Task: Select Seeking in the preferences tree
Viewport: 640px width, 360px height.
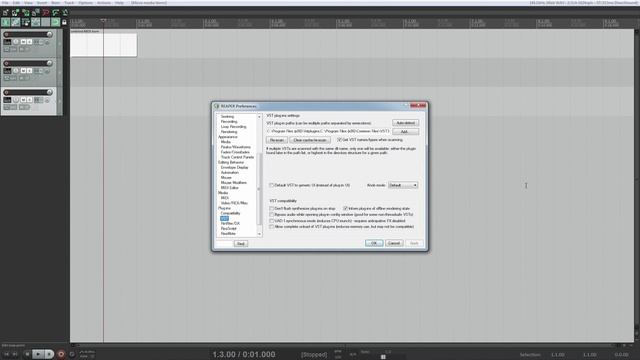Action: click(x=227, y=116)
